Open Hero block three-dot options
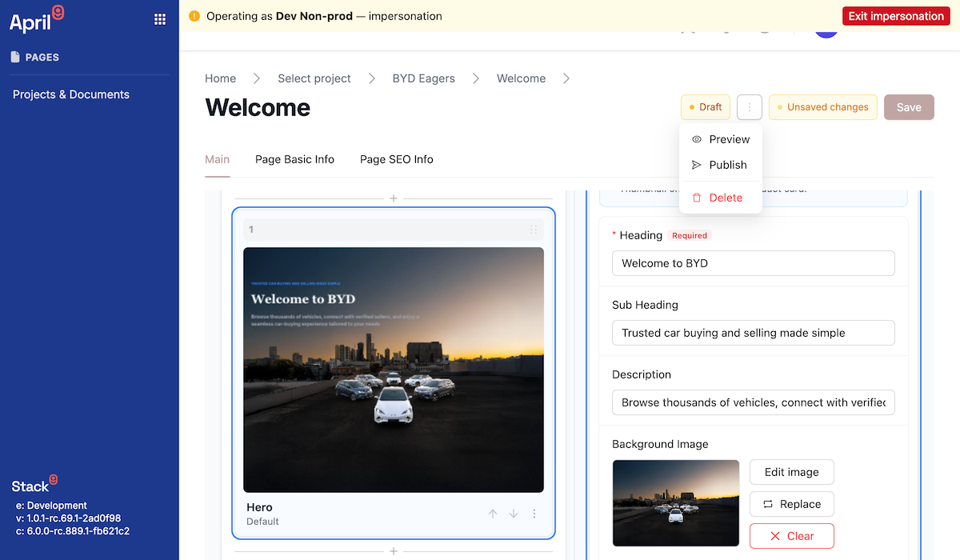Viewport: 960px width, 560px height. 534,514
